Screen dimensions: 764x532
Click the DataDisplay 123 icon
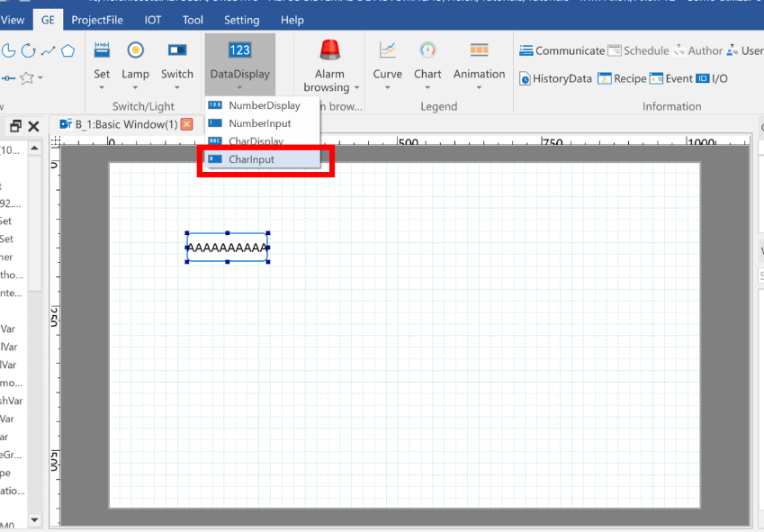coord(239,50)
